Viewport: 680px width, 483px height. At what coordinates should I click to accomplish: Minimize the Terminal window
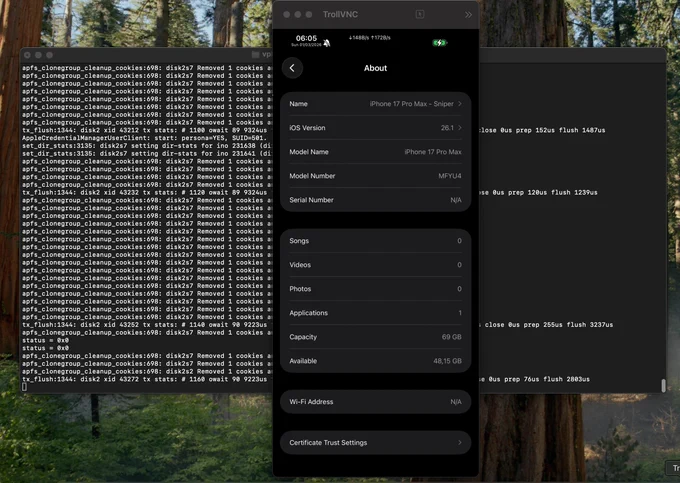click(38, 55)
